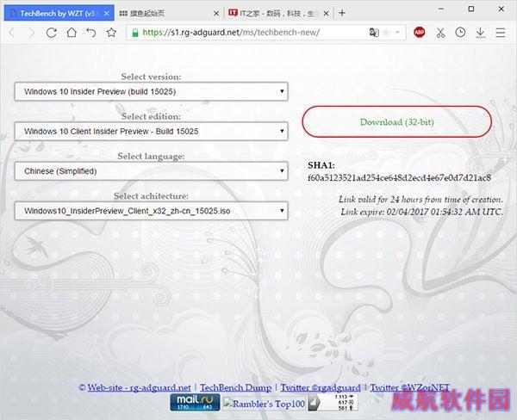Viewport: 517px width, 420px height.
Task: Open the Select edition dropdown
Action: point(151,132)
